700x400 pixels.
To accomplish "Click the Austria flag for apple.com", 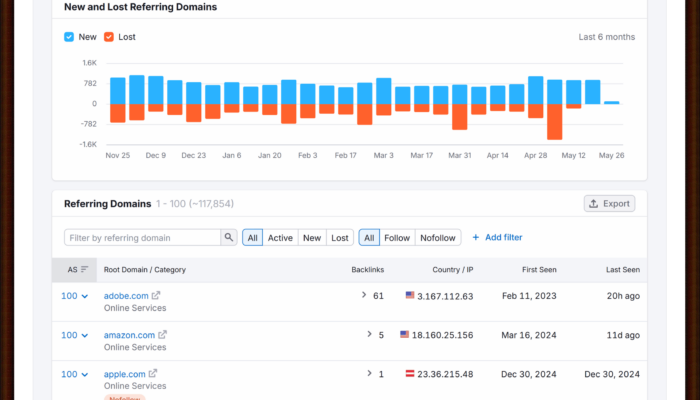I will 410,374.
